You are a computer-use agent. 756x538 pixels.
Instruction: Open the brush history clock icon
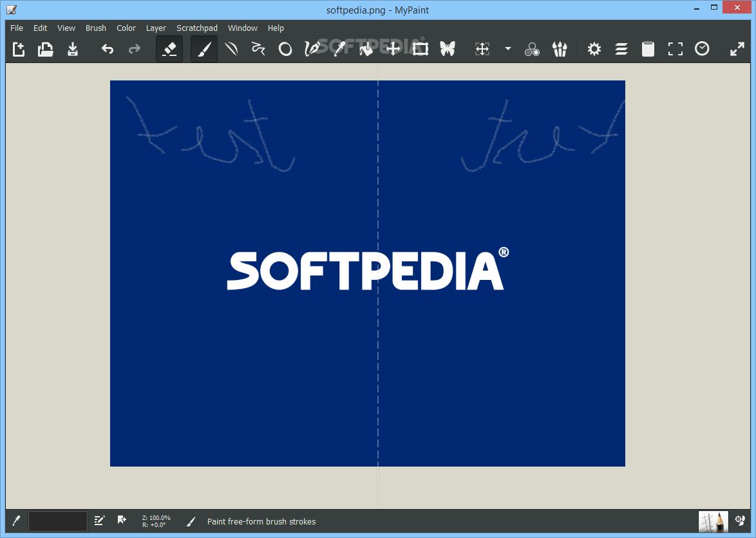[x=702, y=49]
